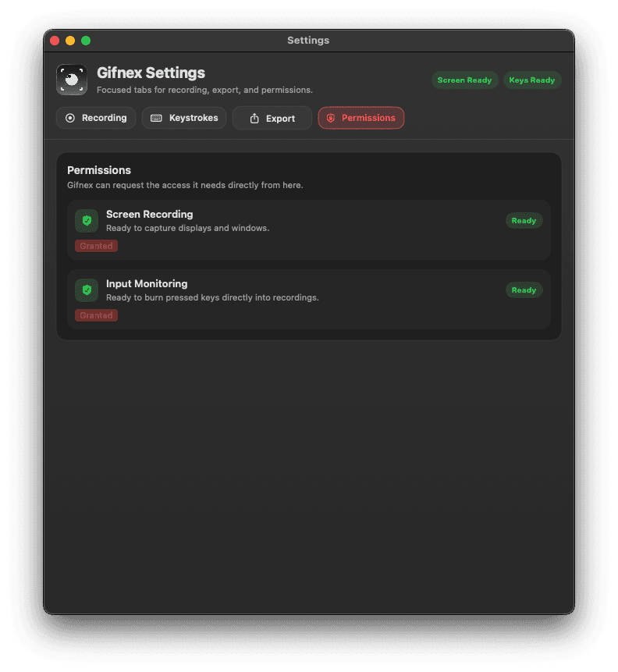The image size is (618, 672).
Task: Minimize the Settings window with yellow button
Action: 70,41
